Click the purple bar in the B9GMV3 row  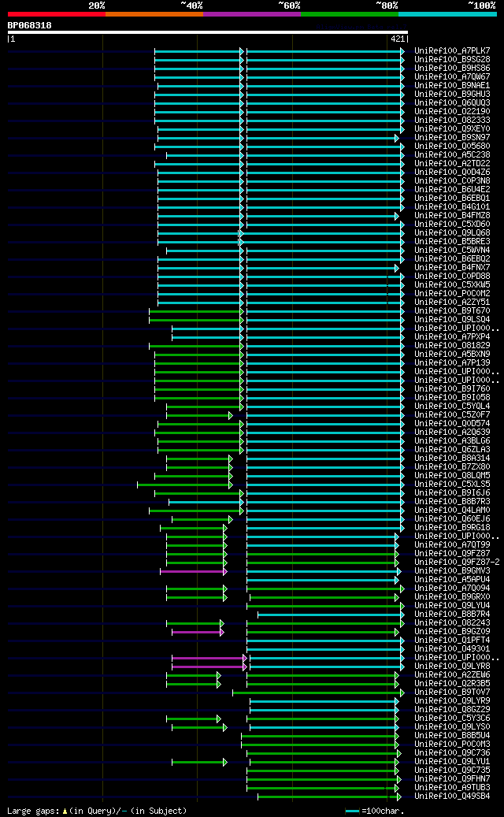click(193, 572)
